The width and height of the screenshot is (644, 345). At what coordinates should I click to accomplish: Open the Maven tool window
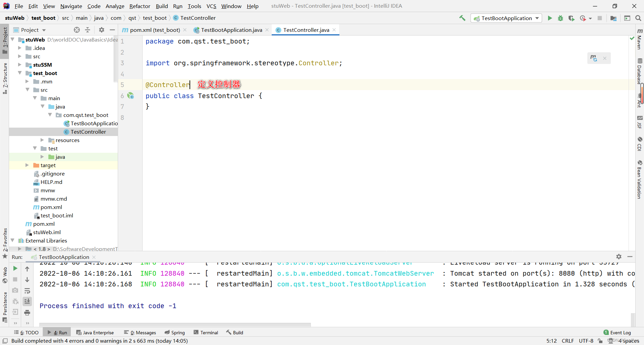[640, 39]
